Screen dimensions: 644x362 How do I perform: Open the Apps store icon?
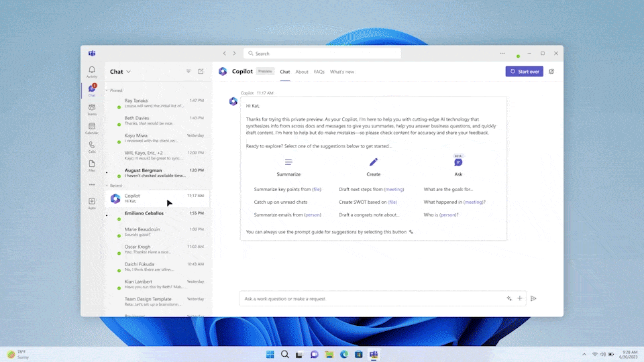(x=92, y=202)
